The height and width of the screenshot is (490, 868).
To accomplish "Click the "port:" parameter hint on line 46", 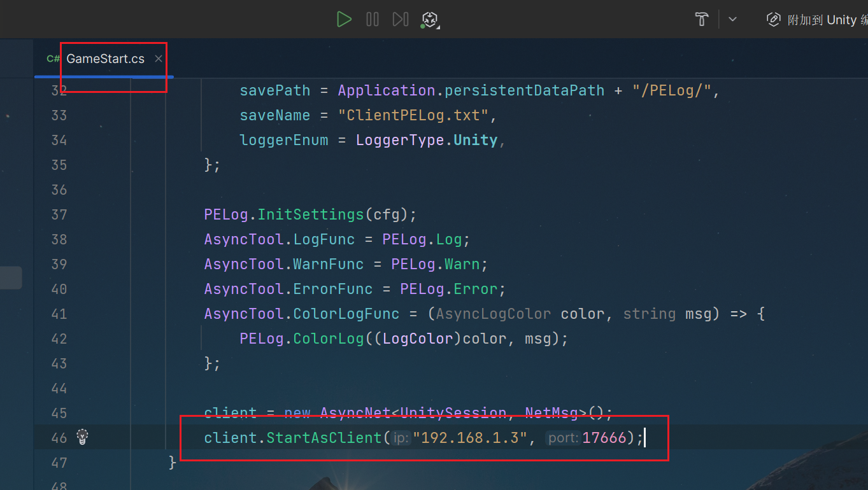I will pyautogui.click(x=563, y=438).
